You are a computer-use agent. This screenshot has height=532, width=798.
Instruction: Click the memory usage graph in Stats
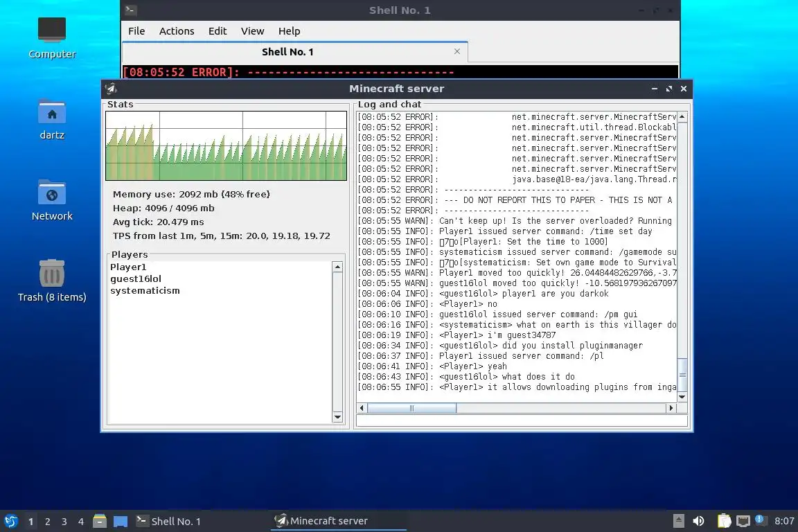[226, 145]
